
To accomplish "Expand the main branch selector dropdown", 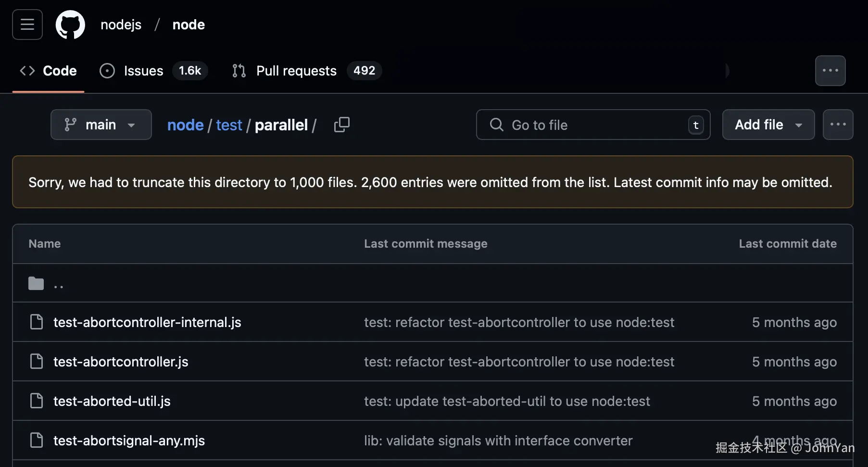I will [101, 125].
